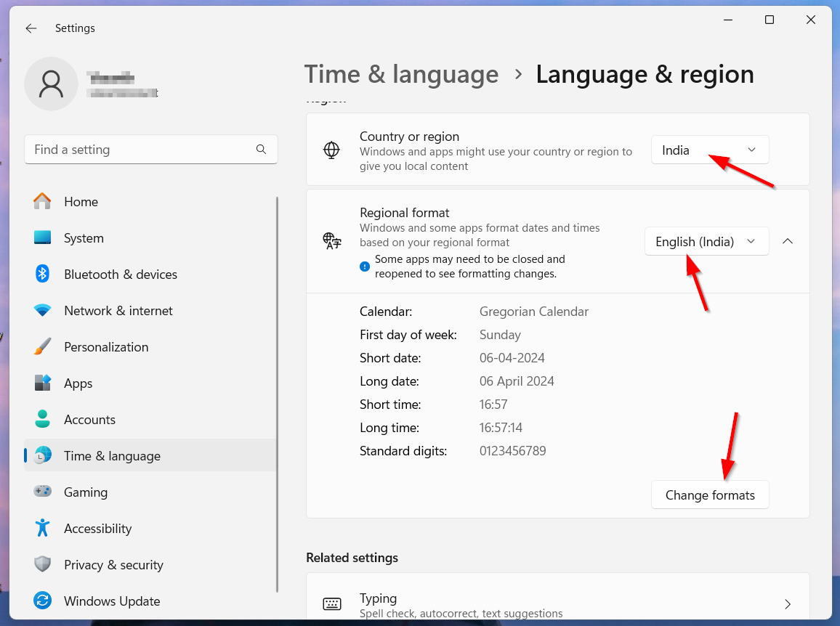The image size is (840, 626).
Task: Click Time & language breadcrumb link
Action: (x=401, y=74)
